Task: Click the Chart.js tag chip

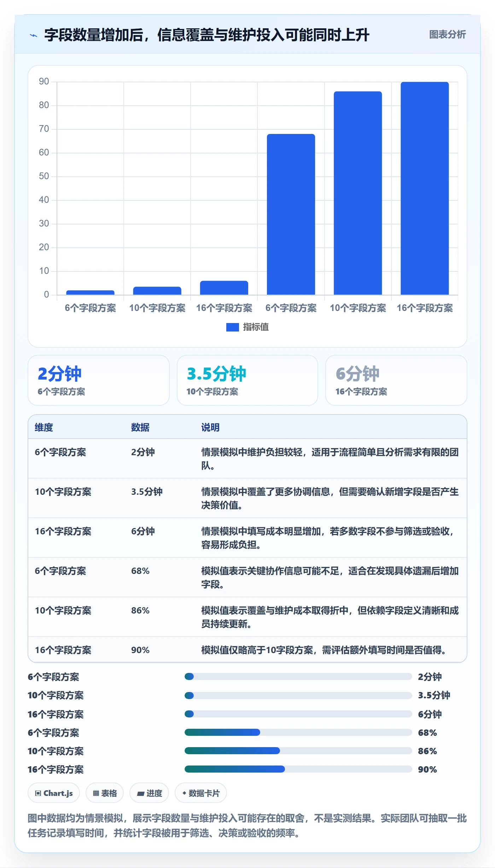Action: tap(54, 793)
